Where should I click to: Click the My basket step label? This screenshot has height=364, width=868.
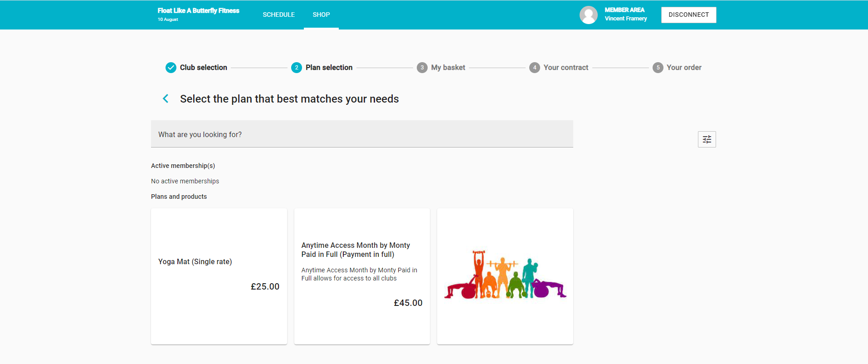click(x=448, y=68)
